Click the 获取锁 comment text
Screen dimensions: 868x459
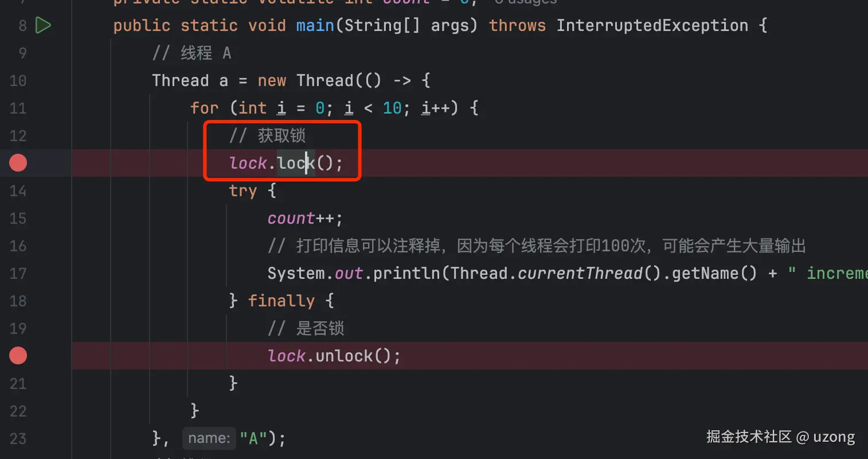pyautogui.click(x=281, y=135)
